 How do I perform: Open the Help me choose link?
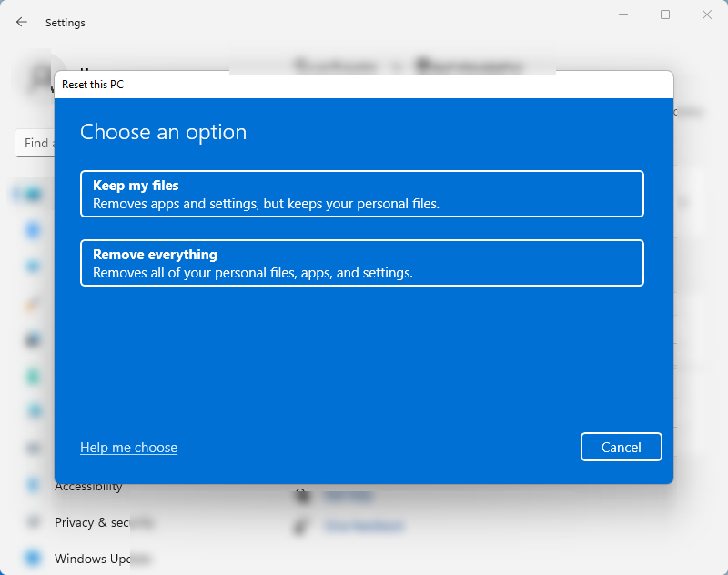(128, 447)
